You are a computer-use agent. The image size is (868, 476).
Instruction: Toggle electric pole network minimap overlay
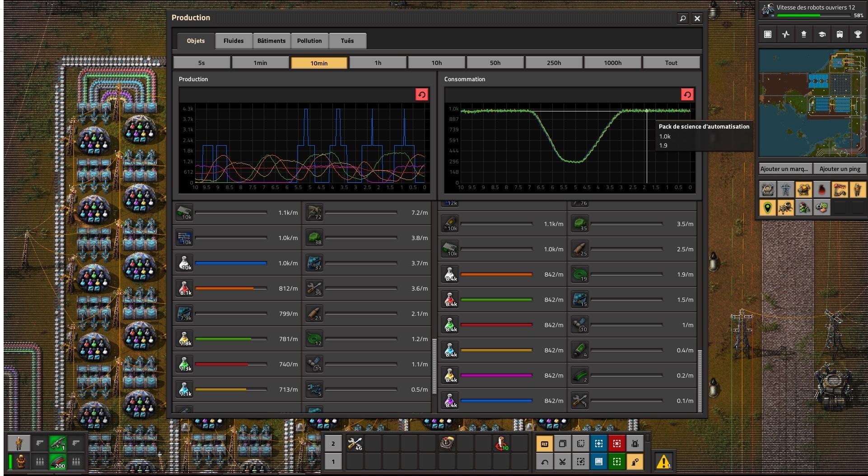tap(786, 190)
